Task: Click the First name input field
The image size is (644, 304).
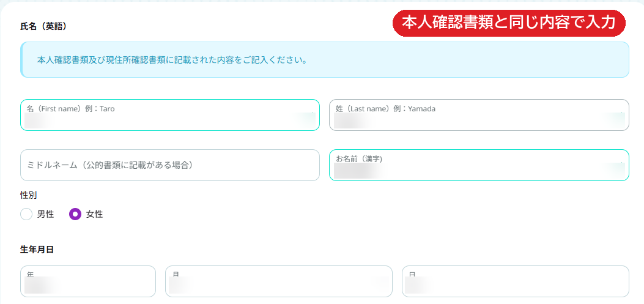Action: click(169, 115)
